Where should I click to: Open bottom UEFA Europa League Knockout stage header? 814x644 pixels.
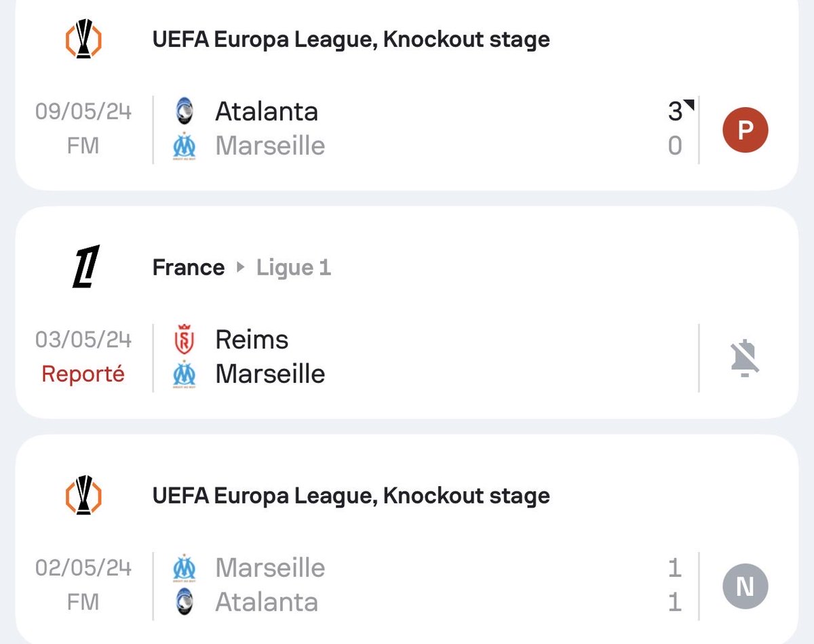point(351,496)
